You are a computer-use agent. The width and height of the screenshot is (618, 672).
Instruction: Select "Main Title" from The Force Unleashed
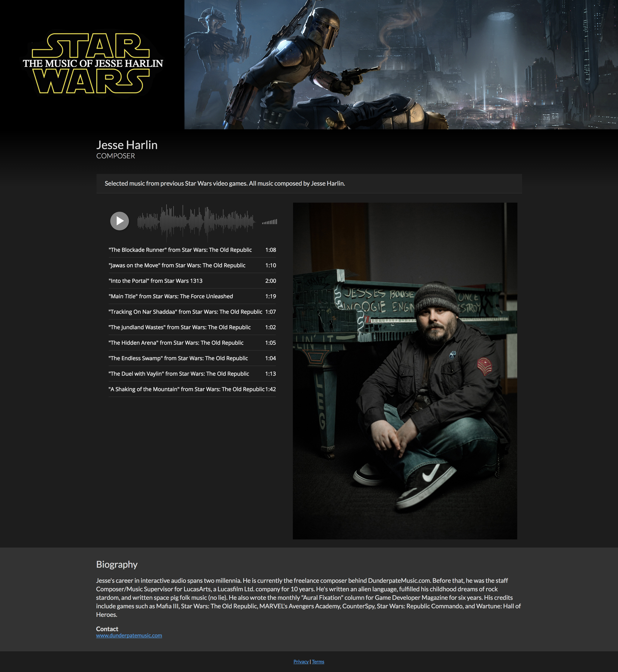[192, 296]
